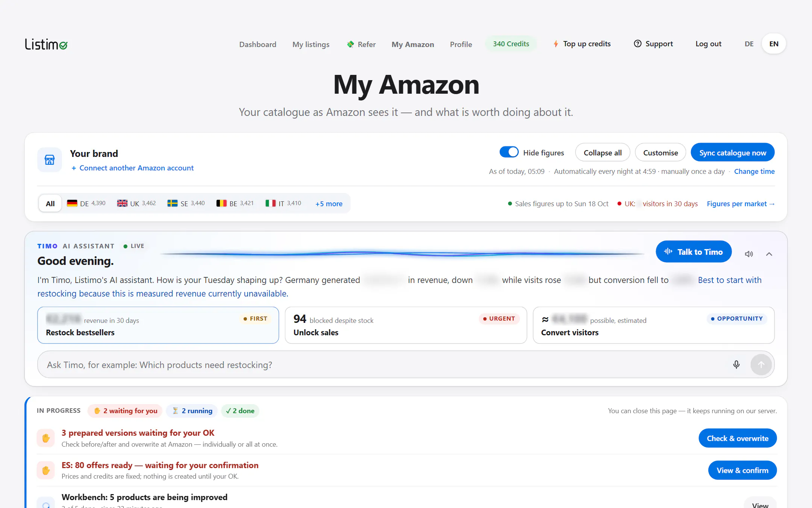Click Check & overwrite button
The width and height of the screenshot is (812, 508).
pyautogui.click(x=738, y=438)
